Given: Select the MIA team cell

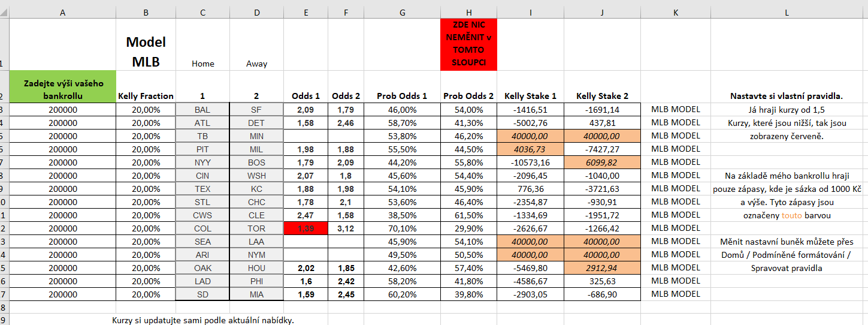Looking at the screenshot, I should [256, 294].
